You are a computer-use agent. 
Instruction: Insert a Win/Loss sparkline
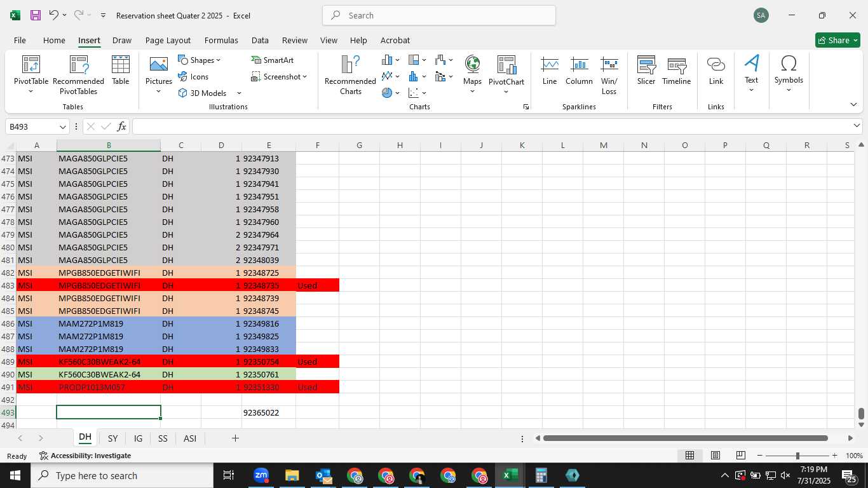pyautogui.click(x=609, y=75)
